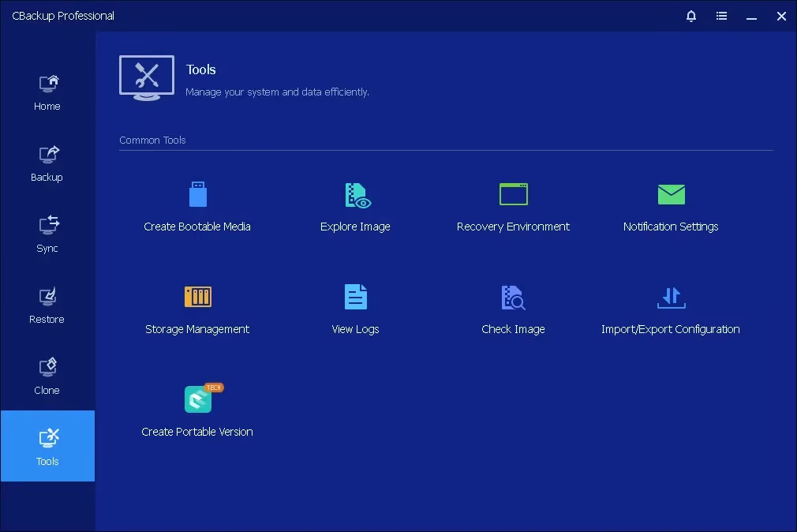Minimize the CBackup Professional window
The height and width of the screenshot is (532, 797).
[x=751, y=16]
